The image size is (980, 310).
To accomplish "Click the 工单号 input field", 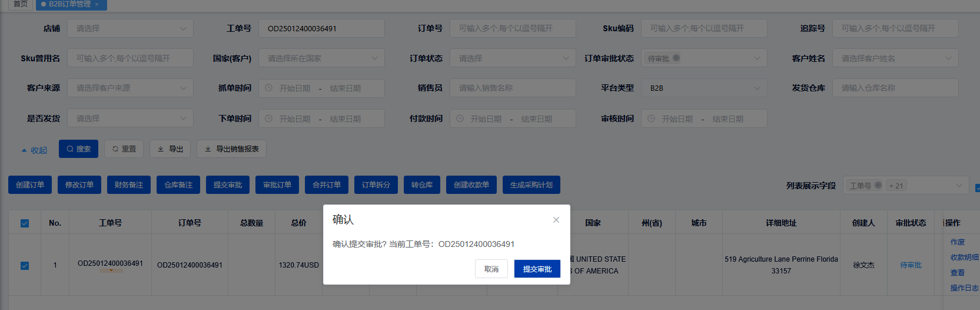I will [x=321, y=28].
